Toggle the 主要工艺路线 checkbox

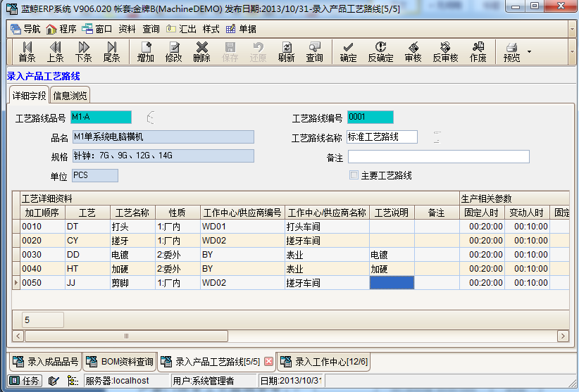[x=354, y=175]
